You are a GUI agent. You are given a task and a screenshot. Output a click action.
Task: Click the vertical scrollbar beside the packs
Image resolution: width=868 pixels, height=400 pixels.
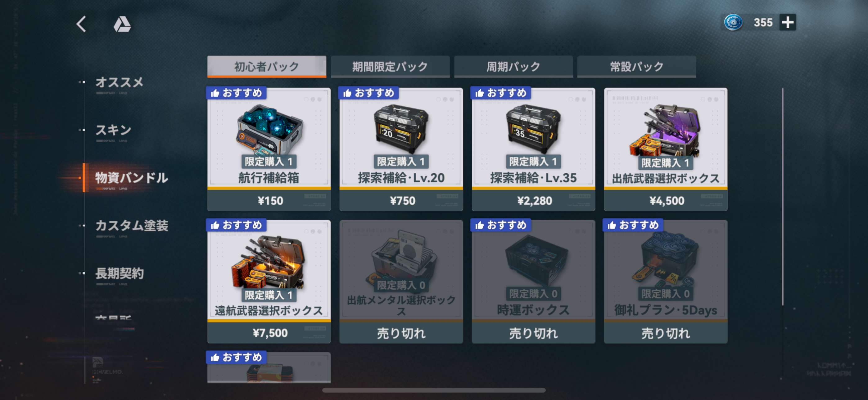click(782, 197)
